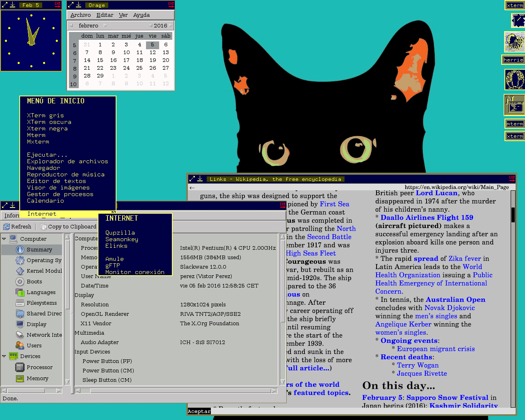This screenshot has width=525, height=420.
Task: Click the sidebar tree horizontal scrollbar
Action: click(x=32, y=391)
